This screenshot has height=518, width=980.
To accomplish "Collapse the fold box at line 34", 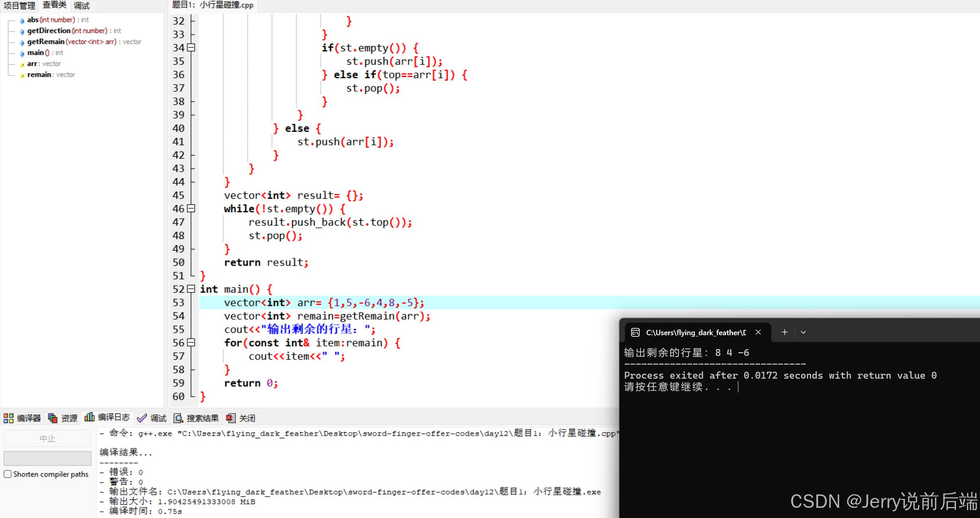I will [x=191, y=48].
